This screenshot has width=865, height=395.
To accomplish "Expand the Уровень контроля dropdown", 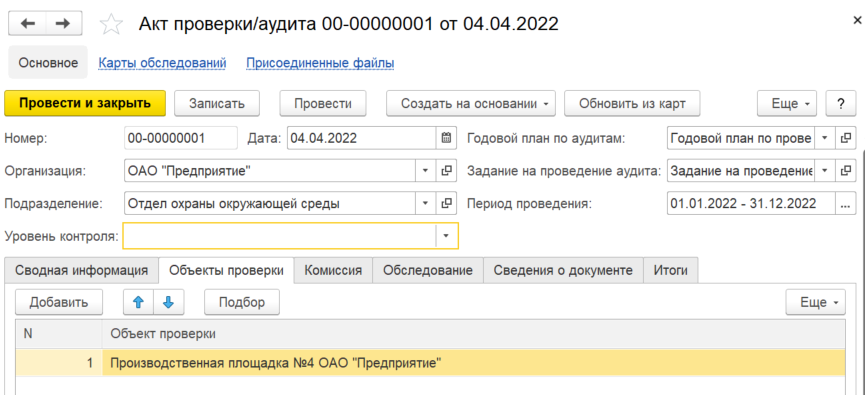I will coord(446,236).
